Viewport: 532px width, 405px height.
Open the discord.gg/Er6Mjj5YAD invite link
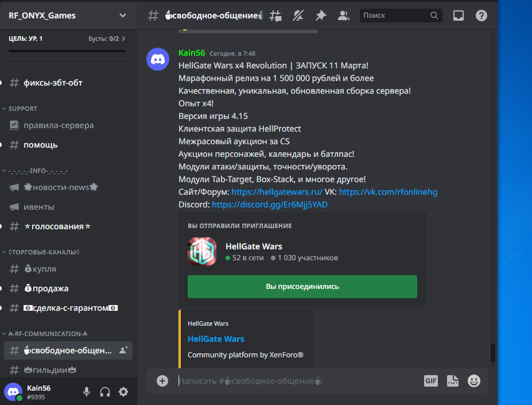point(270,205)
